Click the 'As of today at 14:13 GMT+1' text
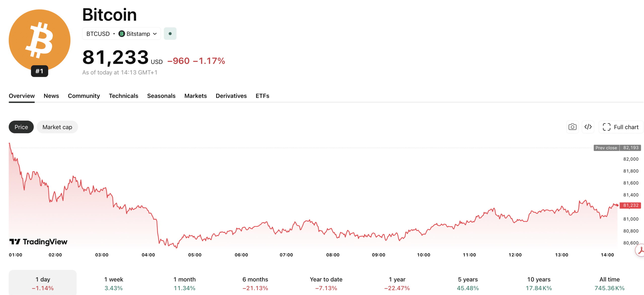Screen dimensions: 644x295 pyautogui.click(x=120, y=73)
